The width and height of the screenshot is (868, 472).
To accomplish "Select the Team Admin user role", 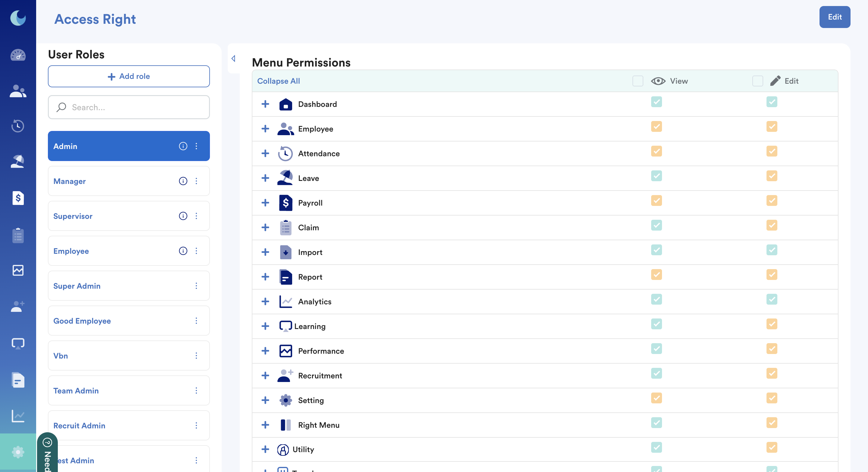I will tap(76, 390).
